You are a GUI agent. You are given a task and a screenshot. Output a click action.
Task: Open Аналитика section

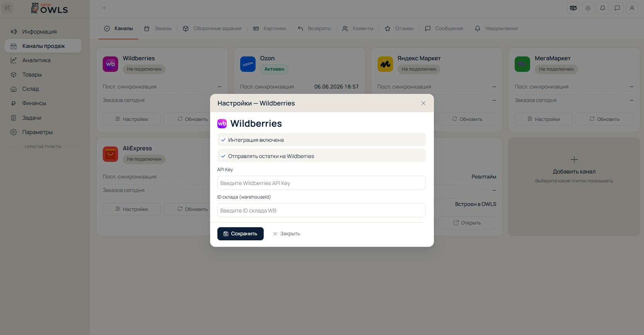tap(43, 60)
